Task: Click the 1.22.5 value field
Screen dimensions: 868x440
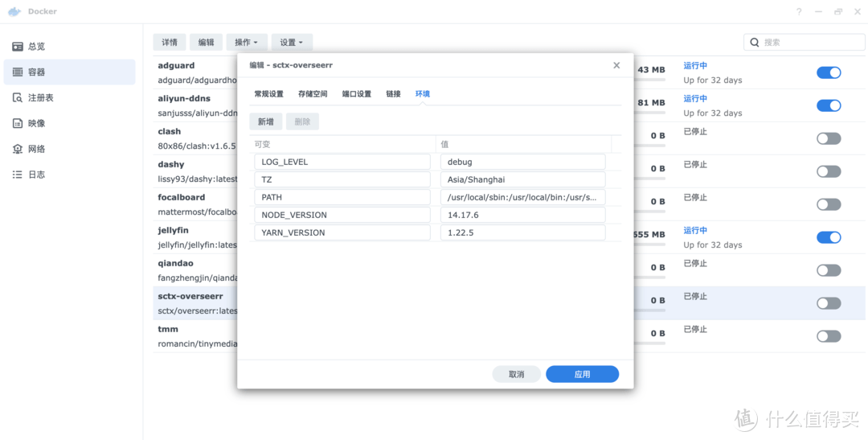Action: tap(523, 232)
